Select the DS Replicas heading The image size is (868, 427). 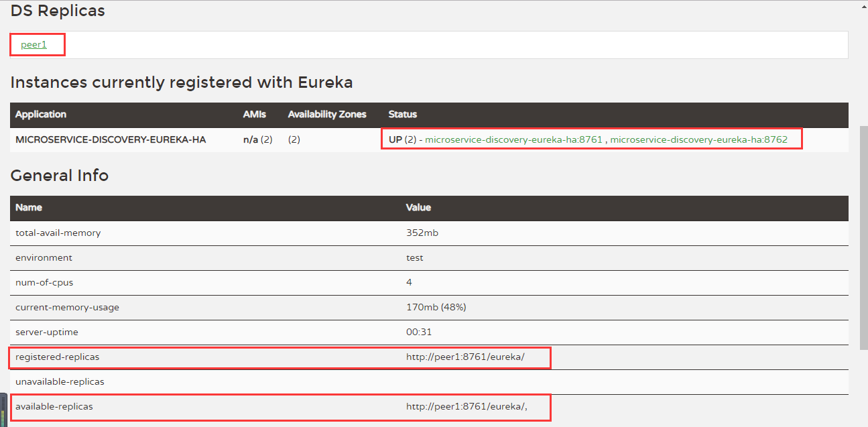[58, 11]
